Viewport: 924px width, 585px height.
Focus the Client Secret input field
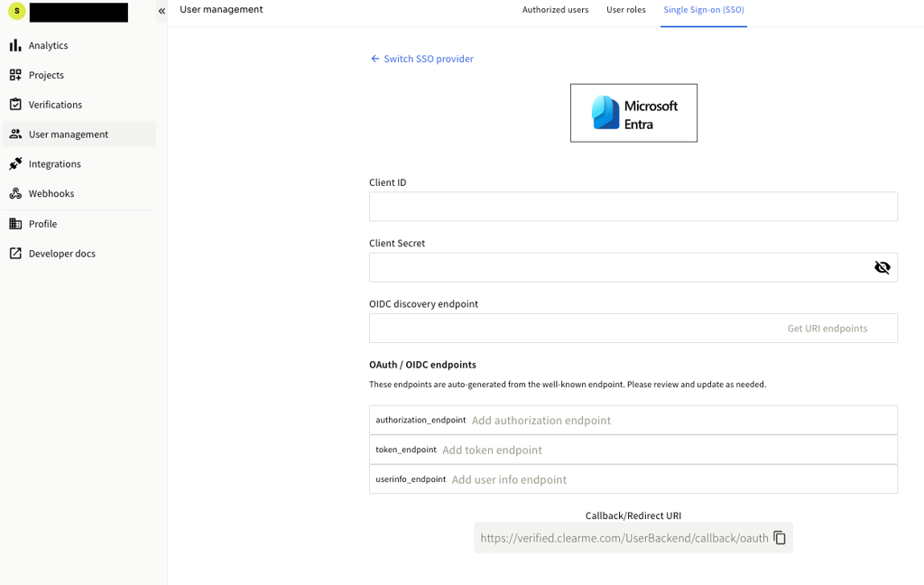633,267
